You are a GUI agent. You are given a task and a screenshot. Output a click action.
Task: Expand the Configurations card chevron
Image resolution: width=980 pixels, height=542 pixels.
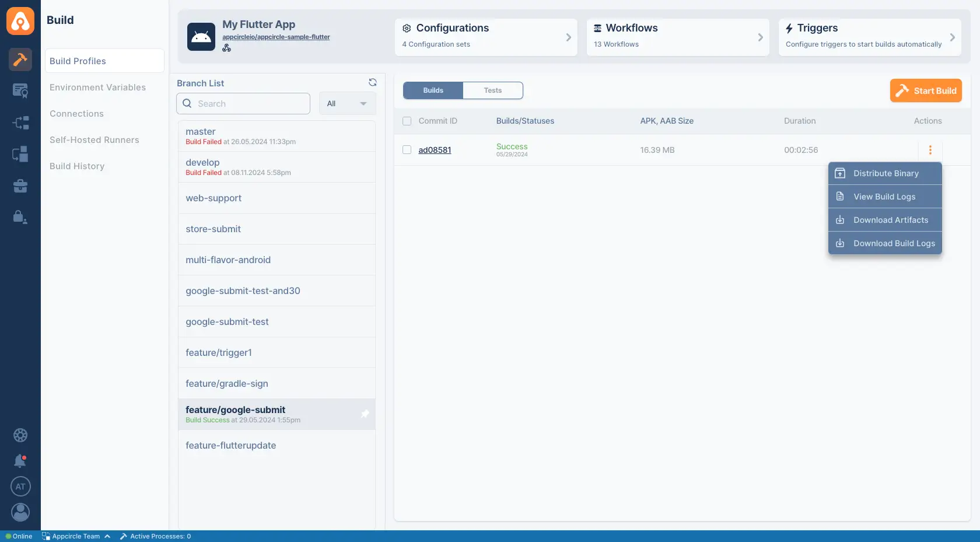click(x=569, y=37)
